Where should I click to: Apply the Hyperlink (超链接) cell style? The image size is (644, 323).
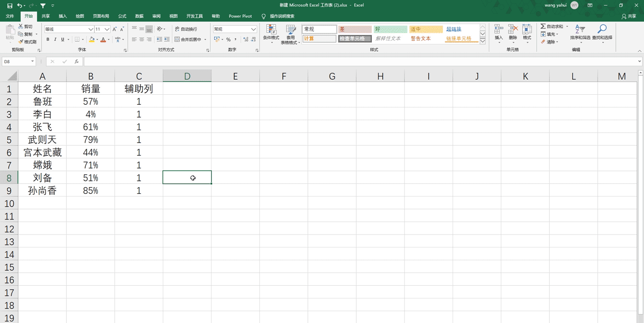[454, 29]
